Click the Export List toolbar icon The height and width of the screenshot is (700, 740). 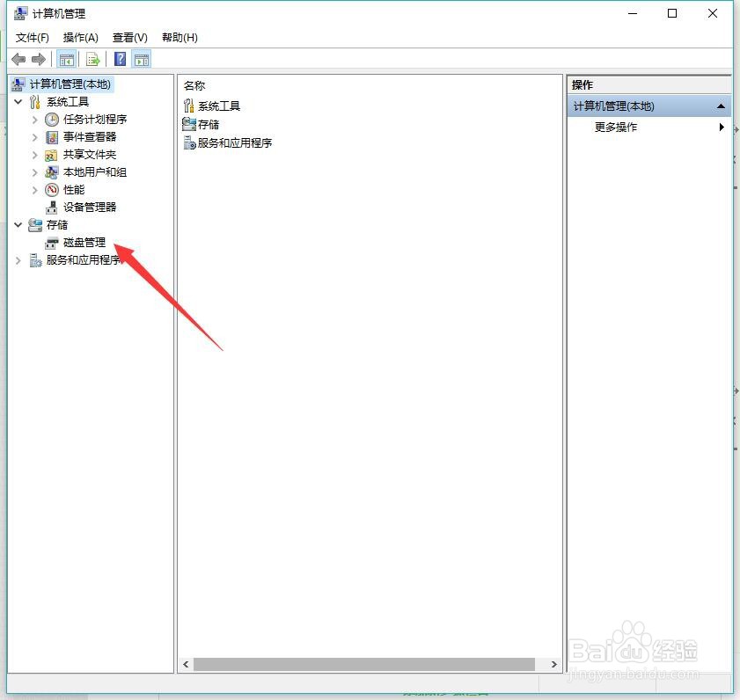point(93,60)
